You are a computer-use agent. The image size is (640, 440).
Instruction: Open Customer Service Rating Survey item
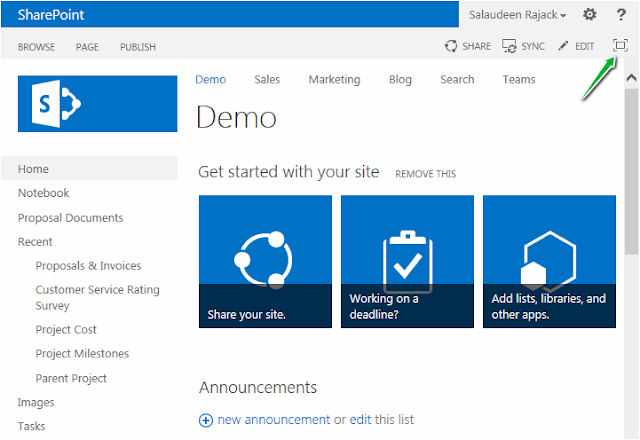click(x=97, y=298)
